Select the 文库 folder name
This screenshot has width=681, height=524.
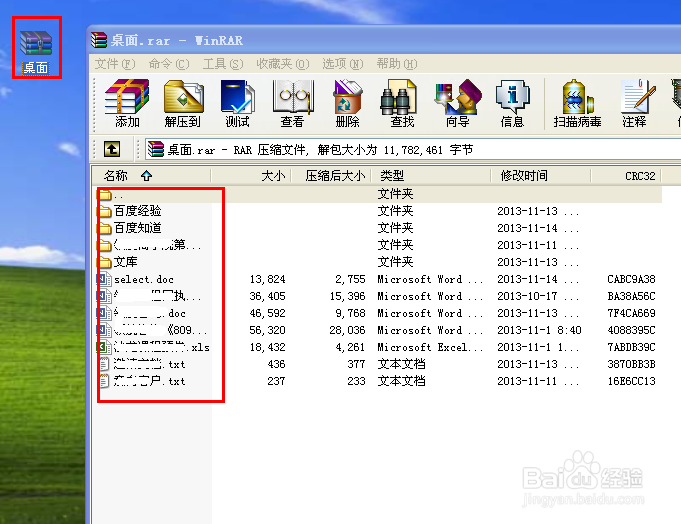(x=126, y=262)
